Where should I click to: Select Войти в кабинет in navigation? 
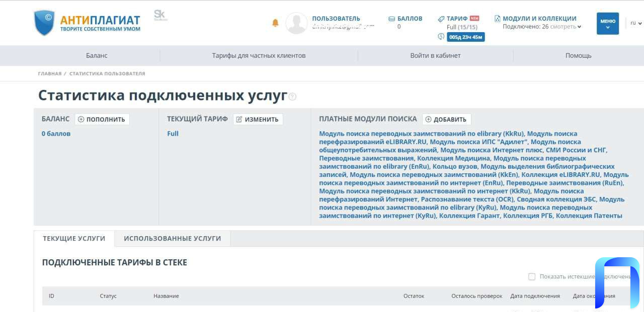coord(435,56)
